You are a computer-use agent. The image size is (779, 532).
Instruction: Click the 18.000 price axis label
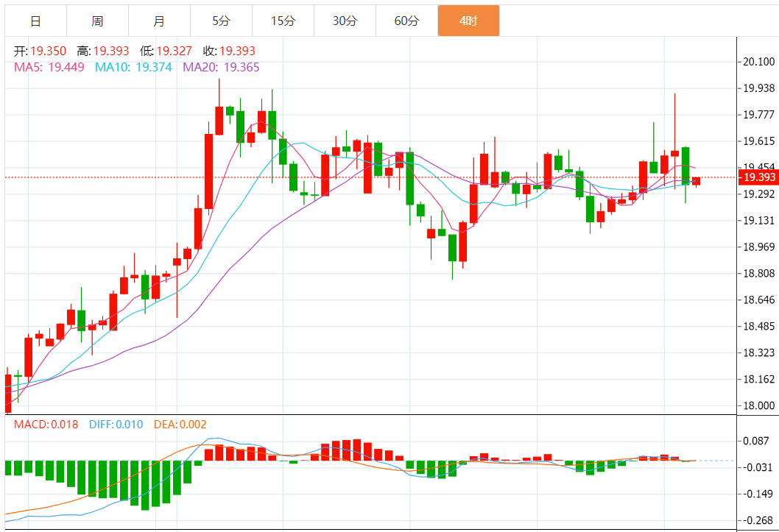pos(758,405)
